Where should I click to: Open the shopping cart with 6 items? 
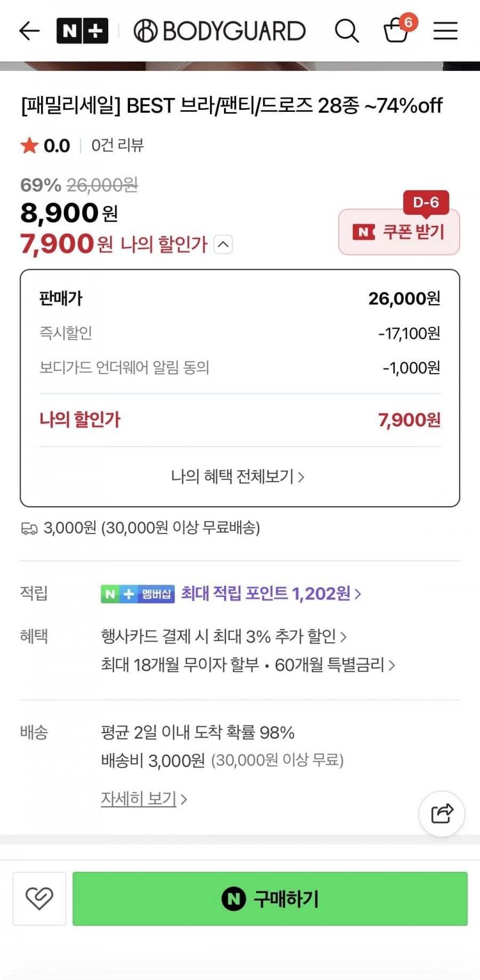397,30
